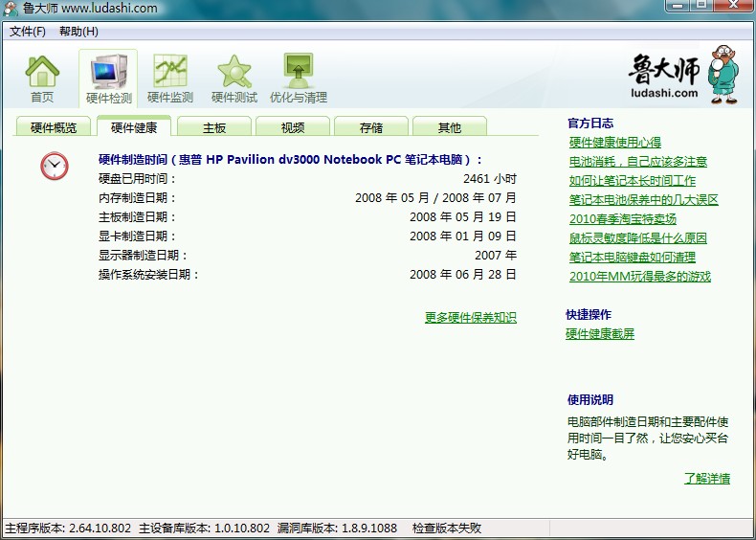Click 主设备库版本: 1.0.10.802 in status bar
756x540 pixels.
(x=204, y=528)
